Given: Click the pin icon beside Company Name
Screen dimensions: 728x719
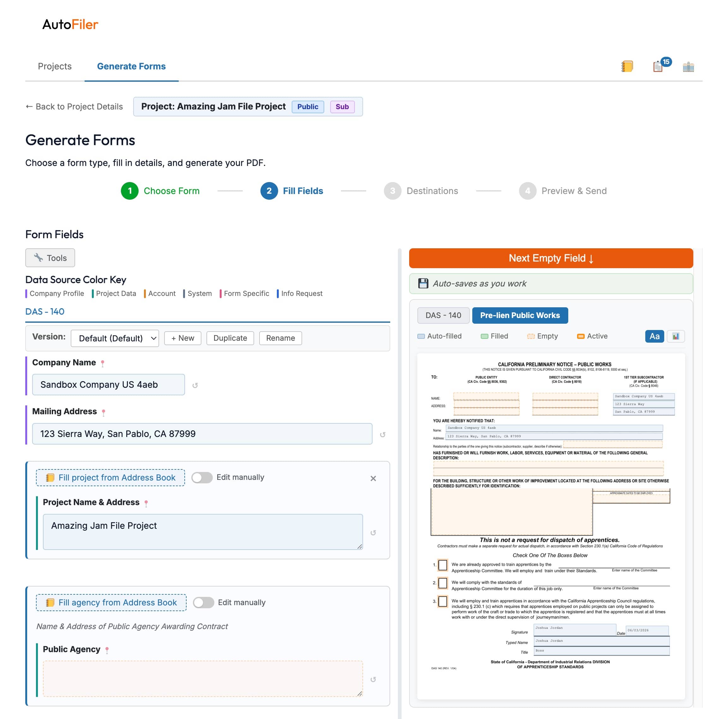Looking at the screenshot, I should (x=103, y=363).
